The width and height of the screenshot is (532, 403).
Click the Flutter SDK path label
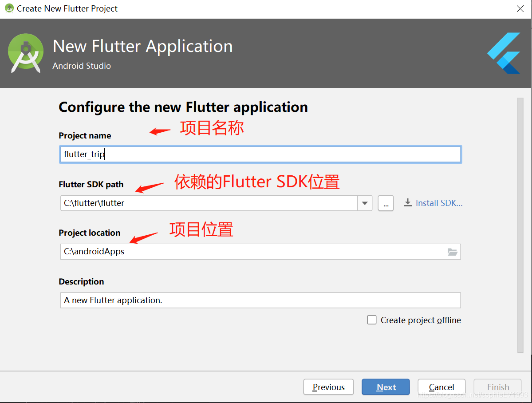(x=91, y=184)
